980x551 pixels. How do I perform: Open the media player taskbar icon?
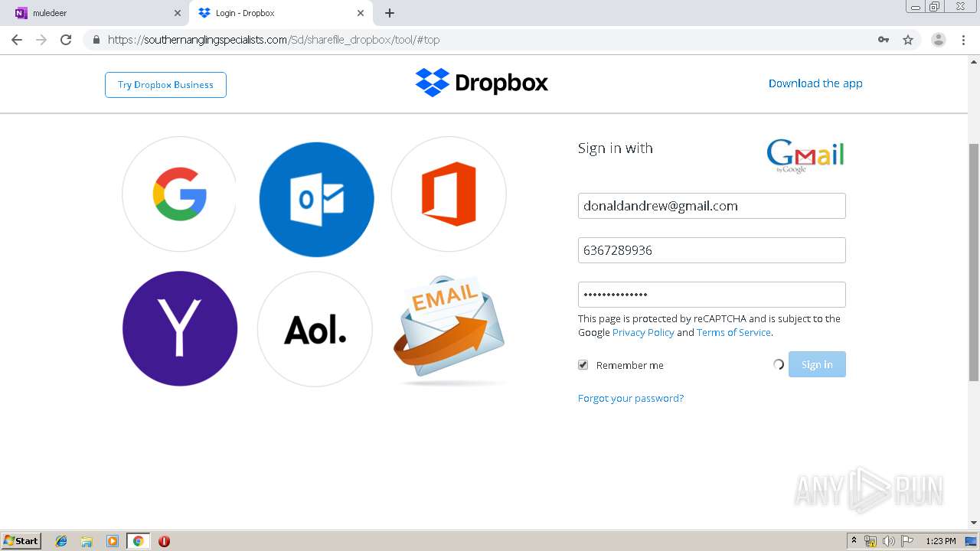(x=112, y=541)
